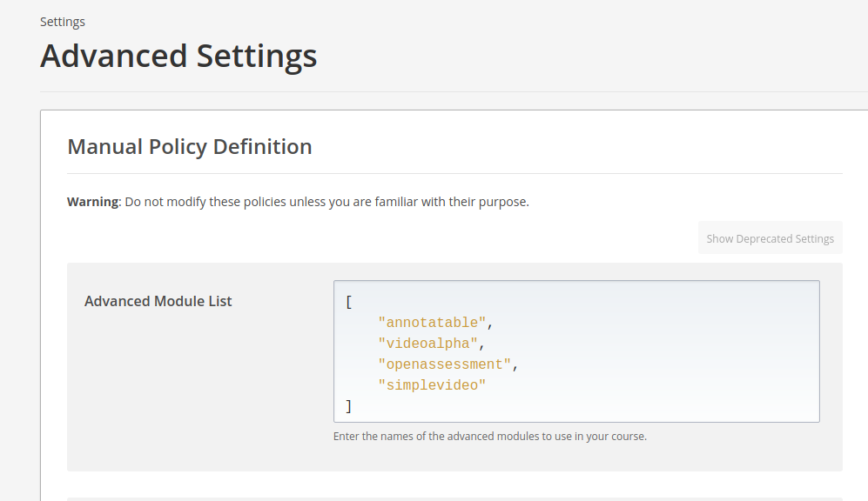This screenshot has height=501, width=868.
Task: Click the opening square bracket in the editor
Action: click(349, 302)
